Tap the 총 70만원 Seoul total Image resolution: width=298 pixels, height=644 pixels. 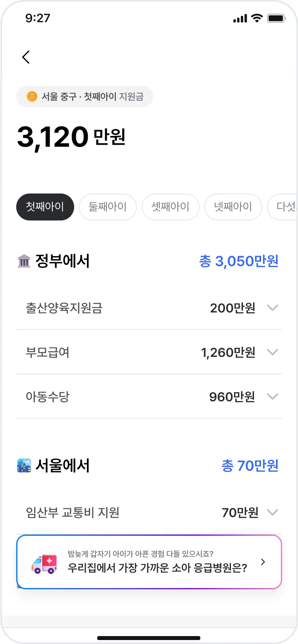[x=250, y=466]
